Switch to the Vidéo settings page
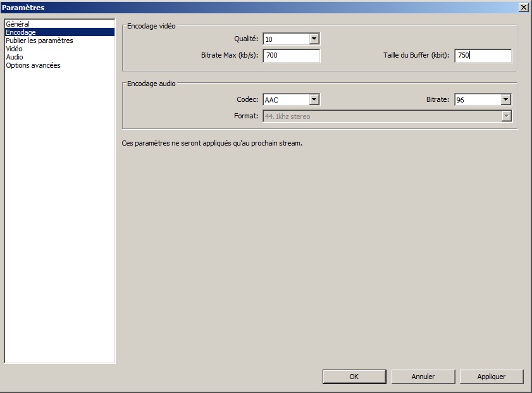Screen dimensions: 532x393 point(14,49)
